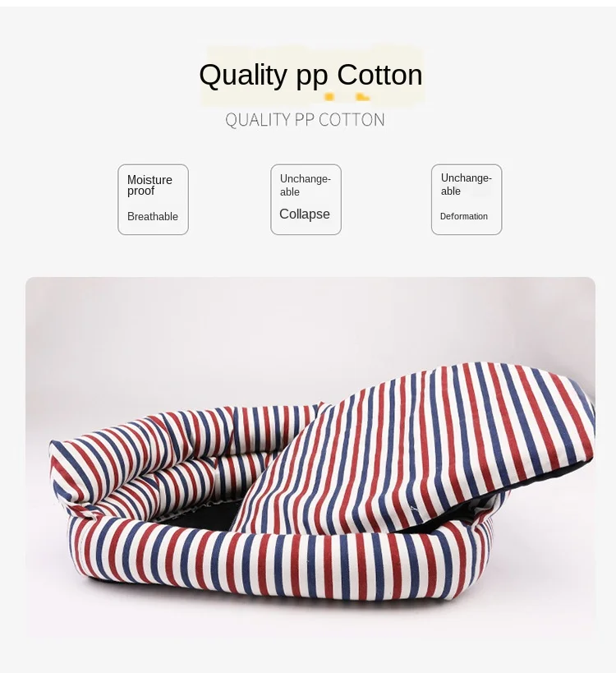
Task: Select the "Unchangeable Collapse" feature box
Action: click(306, 199)
